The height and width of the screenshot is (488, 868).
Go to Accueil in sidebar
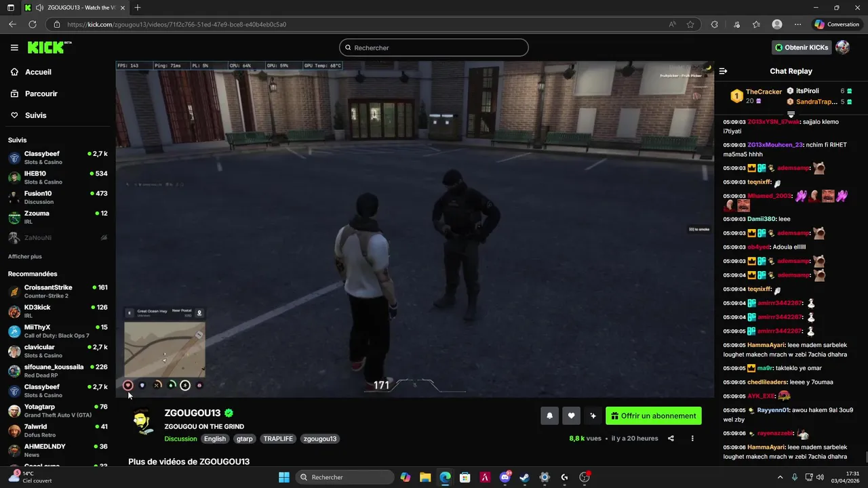pos(38,72)
